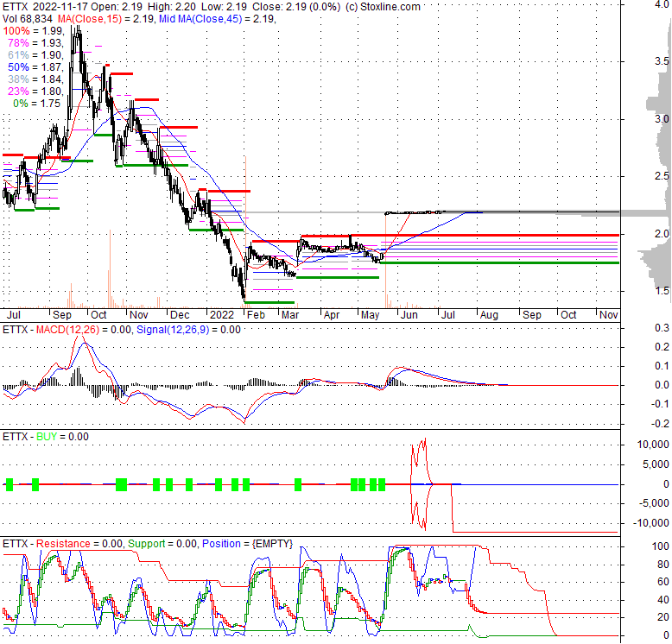Click the '100% = 1.99' Fibonacci level
Image resolution: width=672 pixels, height=644 pixels.
pyautogui.click(x=33, y=31)
